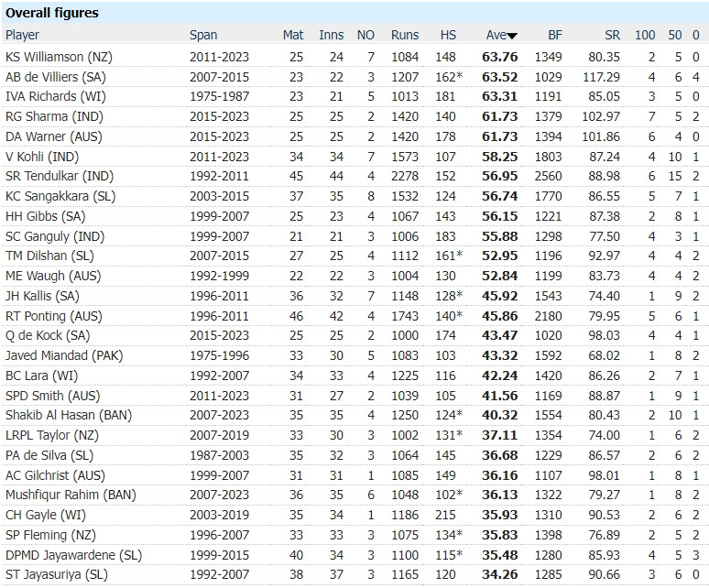Click Shakib Al Hasan's runs 1250
This screenshot has height=588, width=709.
405,415
